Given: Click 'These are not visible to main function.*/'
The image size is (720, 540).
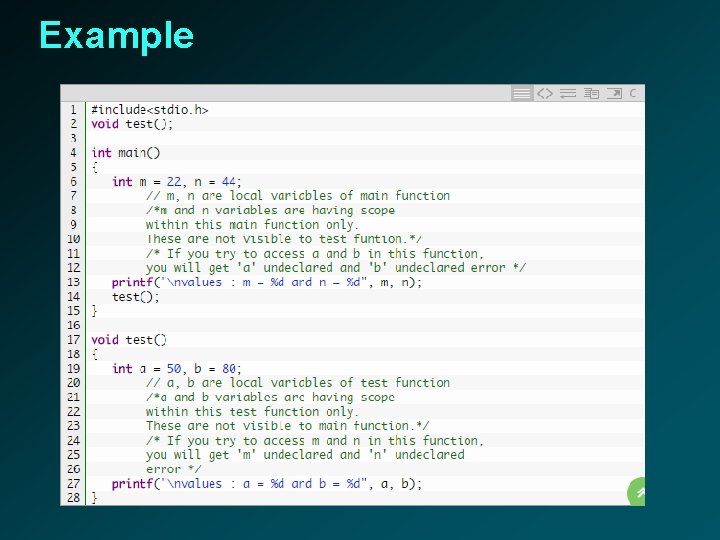Looking at the screenshot, I should pyautogui.click(x=287, y=426).
